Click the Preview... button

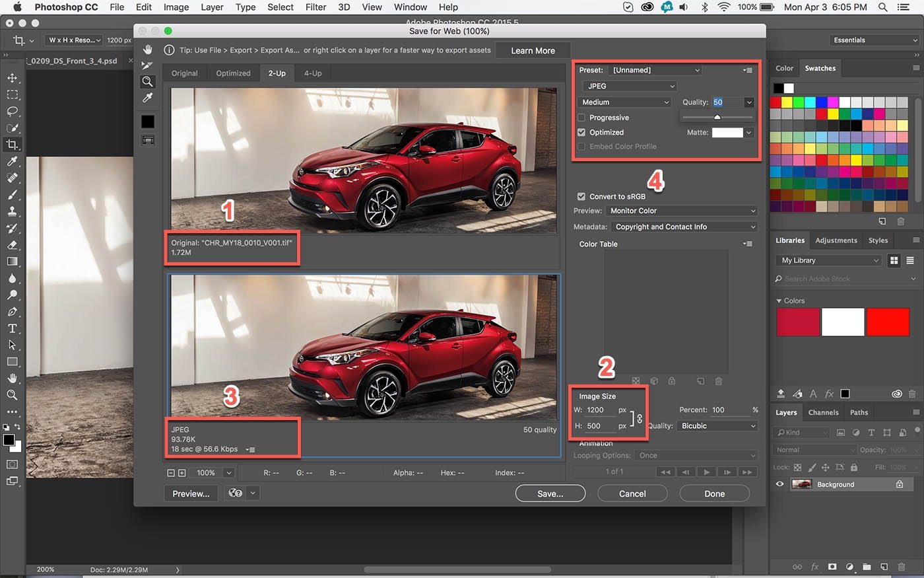191,493
